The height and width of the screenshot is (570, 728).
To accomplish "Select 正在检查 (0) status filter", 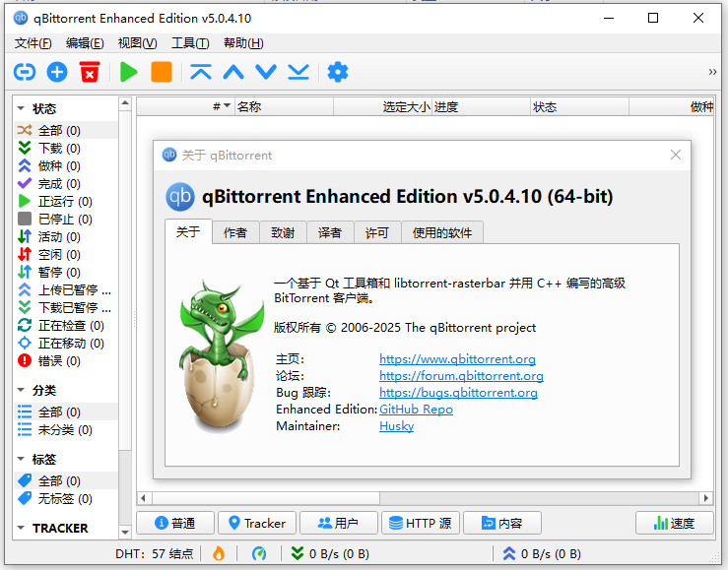I will click(x=66, y=325).
